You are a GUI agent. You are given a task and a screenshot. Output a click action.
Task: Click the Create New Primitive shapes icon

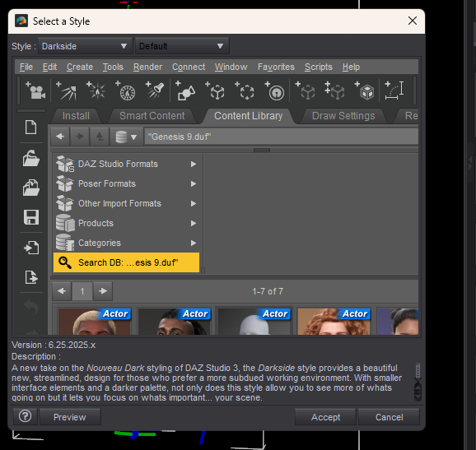[185, 90]
